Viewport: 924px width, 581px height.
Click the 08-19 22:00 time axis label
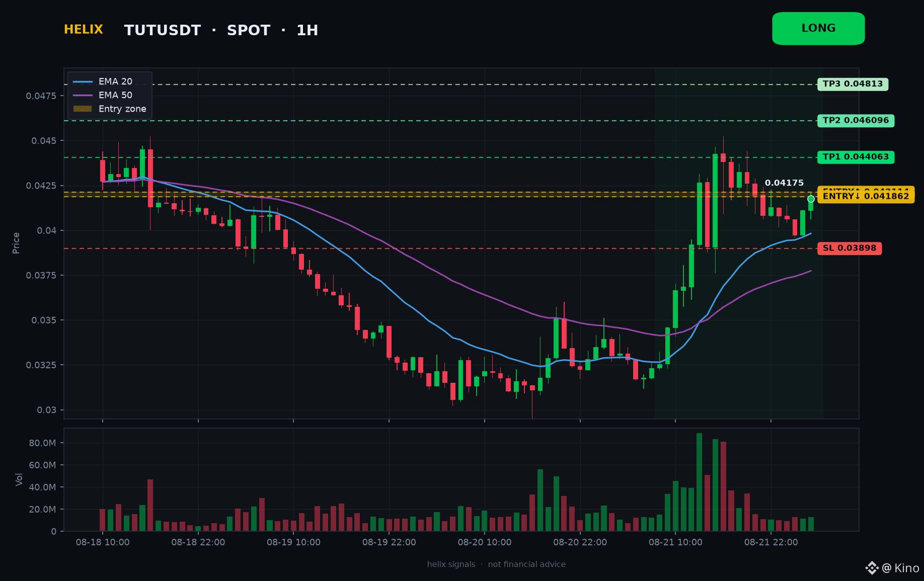pyautogui.click(x=389, y=542)
